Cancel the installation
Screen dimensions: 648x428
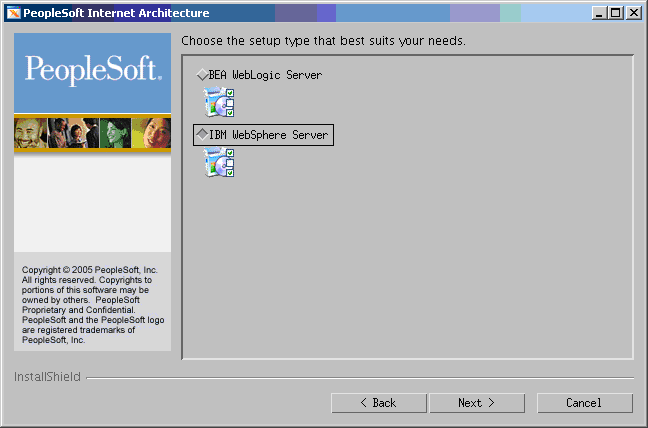(x=584, y=403)
